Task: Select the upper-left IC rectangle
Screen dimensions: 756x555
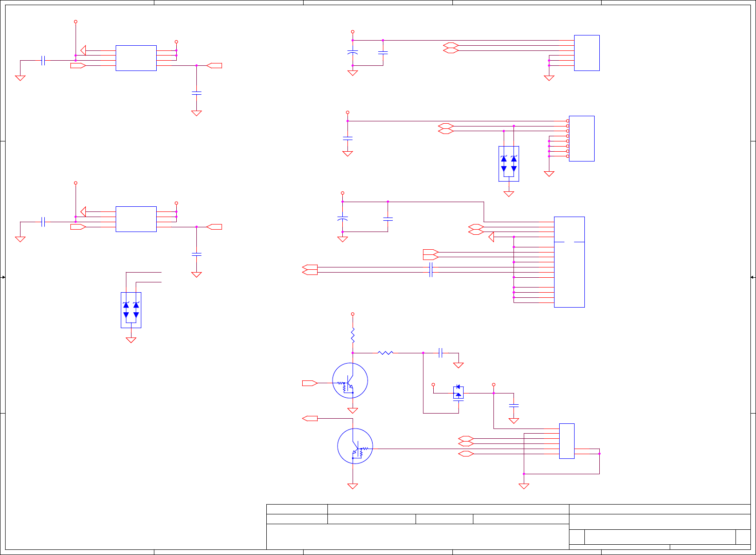Action: [x=136, y=58]
